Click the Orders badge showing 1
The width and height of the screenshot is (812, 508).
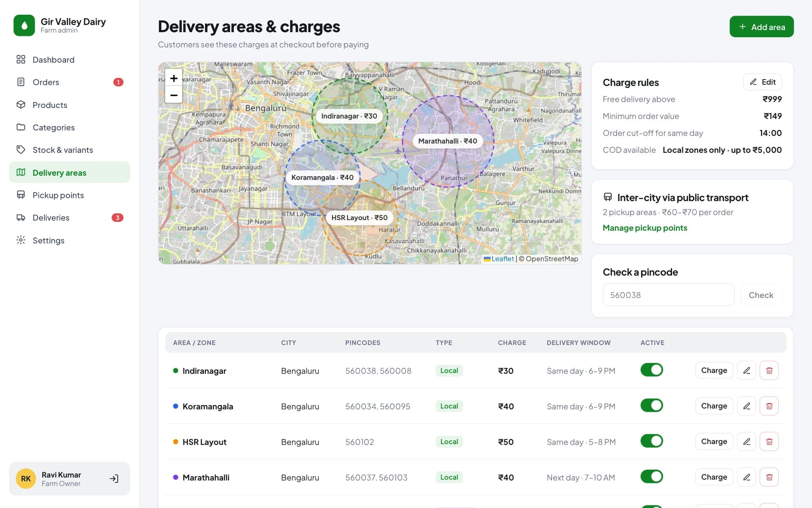pyautogui.click(x=118, y=82)
